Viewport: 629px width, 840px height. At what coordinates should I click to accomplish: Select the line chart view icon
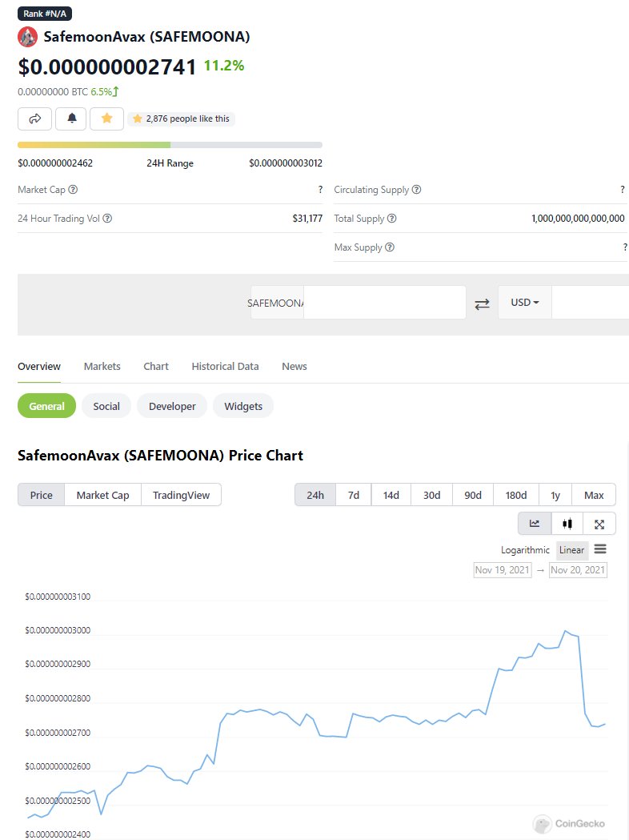(x=535, y=524)
